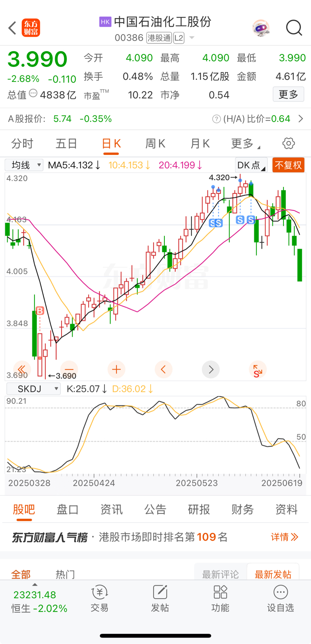This screenshot has width=311, height=644.
Task: Open chart settings gear icon
Action: (x=288, y=143)
